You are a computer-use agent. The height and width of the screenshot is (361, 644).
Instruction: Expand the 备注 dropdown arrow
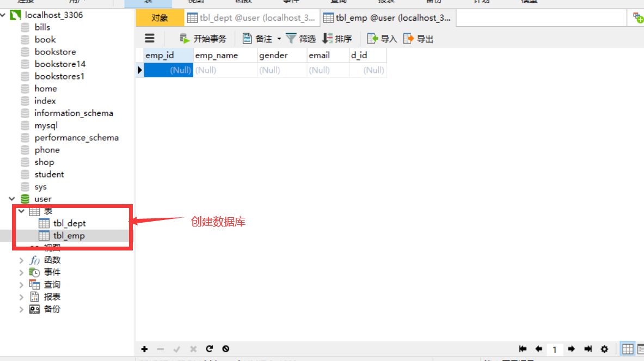click(279, 39)
